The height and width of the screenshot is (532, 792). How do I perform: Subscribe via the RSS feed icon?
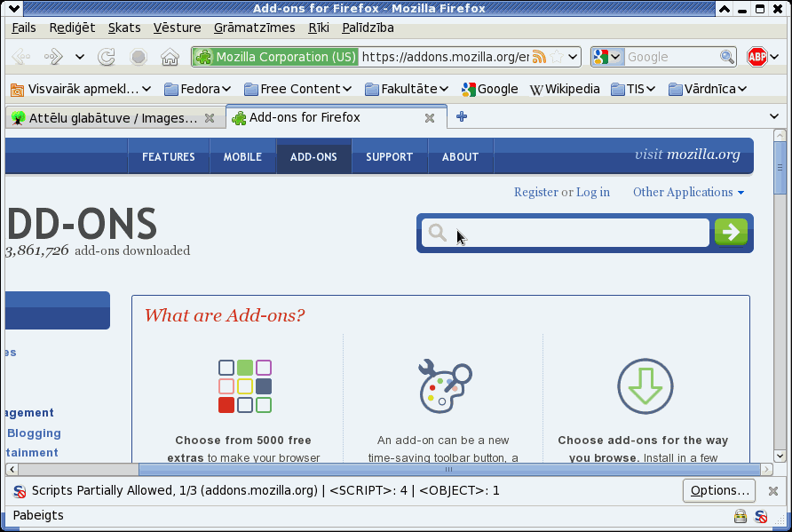[x=539, y=57]
